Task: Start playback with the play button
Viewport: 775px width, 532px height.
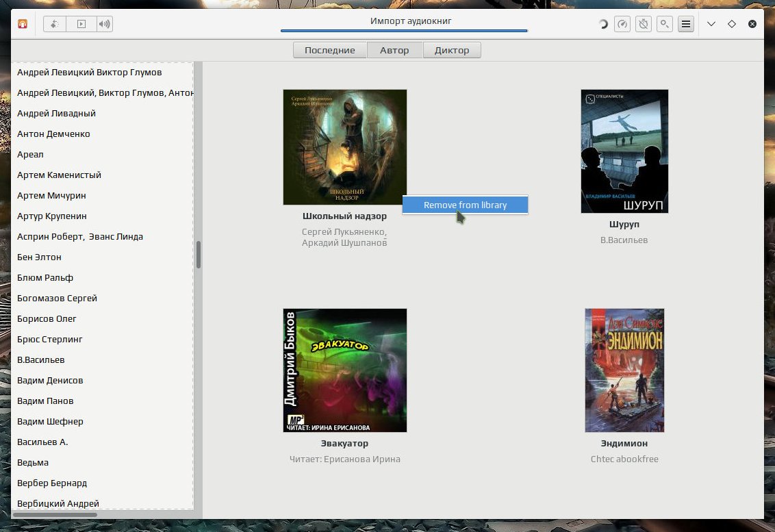Action: coord(81,24)
